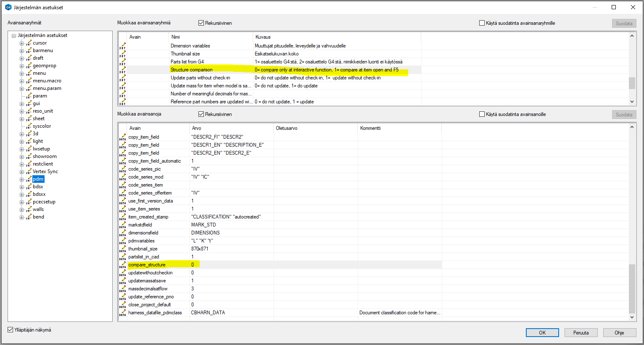Image resolution: width=644 pixels, height=345 pixels.
Task: Collapse the Järjestelmän asetukset root node
Action: [x=14, y=36]
